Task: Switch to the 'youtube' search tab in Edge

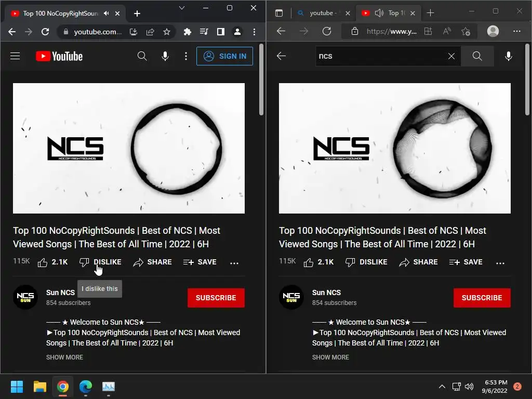Action: coord(323,13)
